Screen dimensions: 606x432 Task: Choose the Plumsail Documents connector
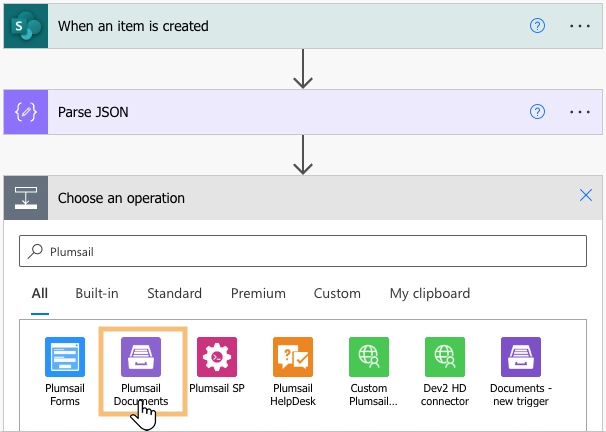[x=141, y=357]
